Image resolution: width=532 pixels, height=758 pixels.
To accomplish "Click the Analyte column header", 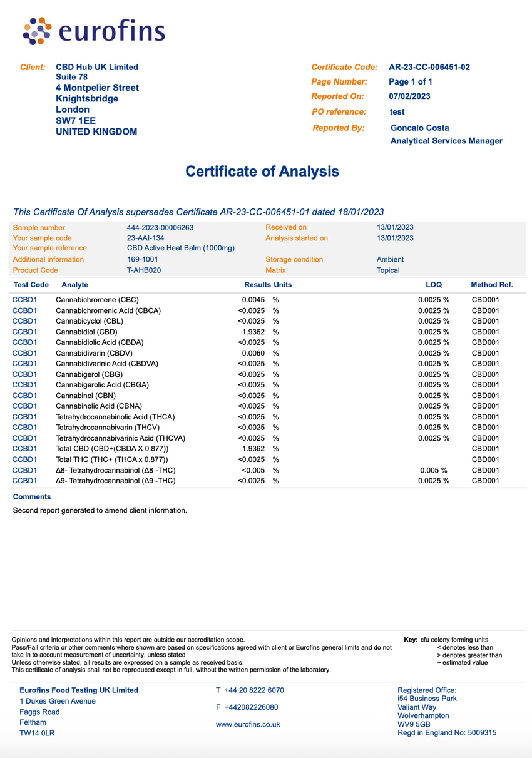I will pos(75,285).
